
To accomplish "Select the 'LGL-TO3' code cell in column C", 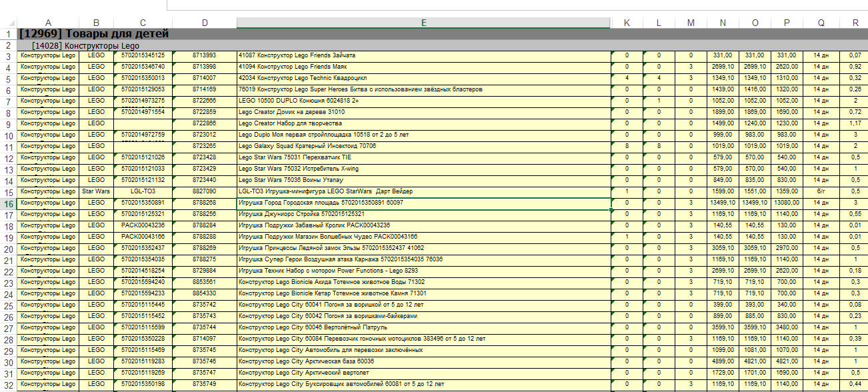I will [x=143, y=191].
